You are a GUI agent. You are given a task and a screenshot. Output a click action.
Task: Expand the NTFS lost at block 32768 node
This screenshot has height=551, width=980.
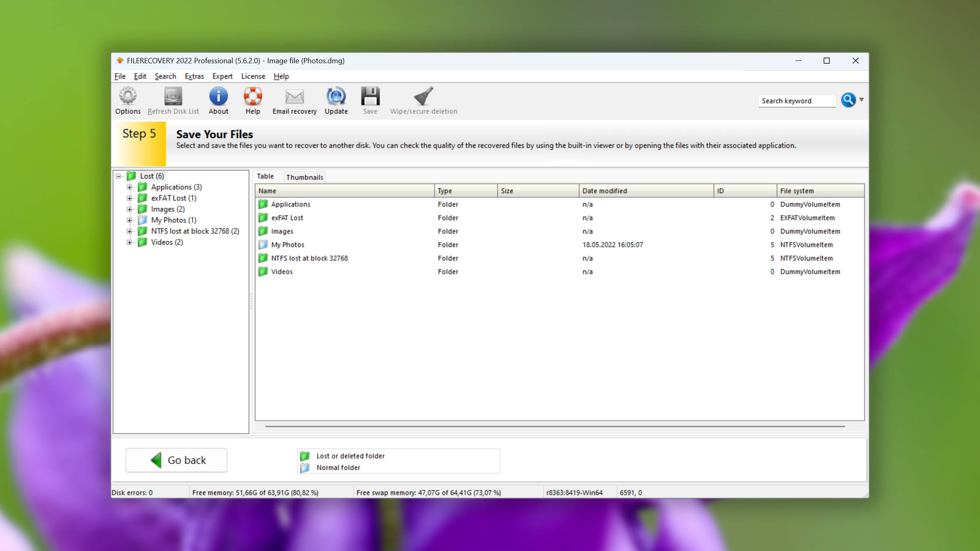tap(129, 231)
